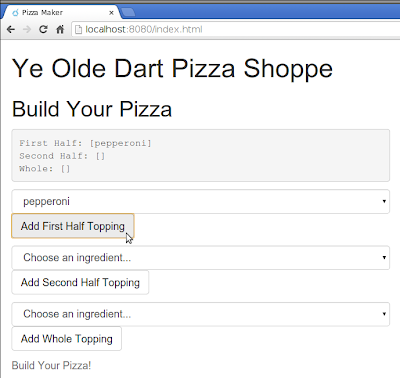Reload the page with the refresh icon
Image resolution: width=400 pixels, height=378 pixels.
pos(43,29)
